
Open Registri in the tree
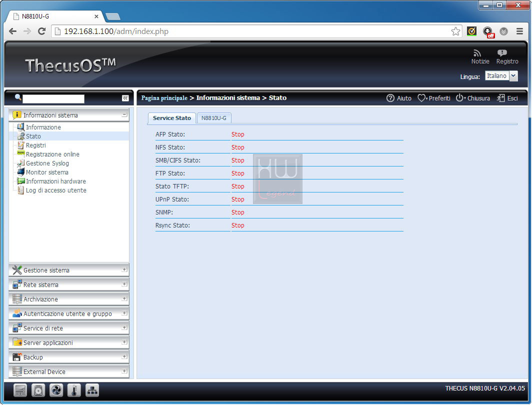point(36,145)
